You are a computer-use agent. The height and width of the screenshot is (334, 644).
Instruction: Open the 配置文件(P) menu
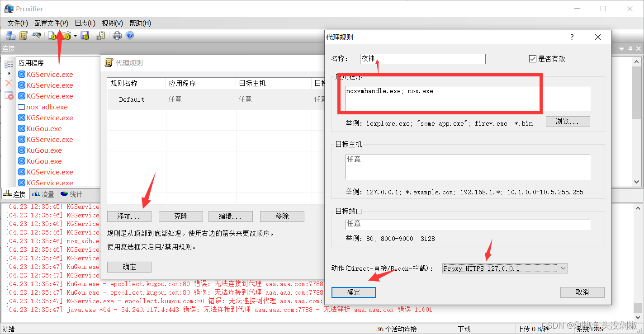point(51,23)
